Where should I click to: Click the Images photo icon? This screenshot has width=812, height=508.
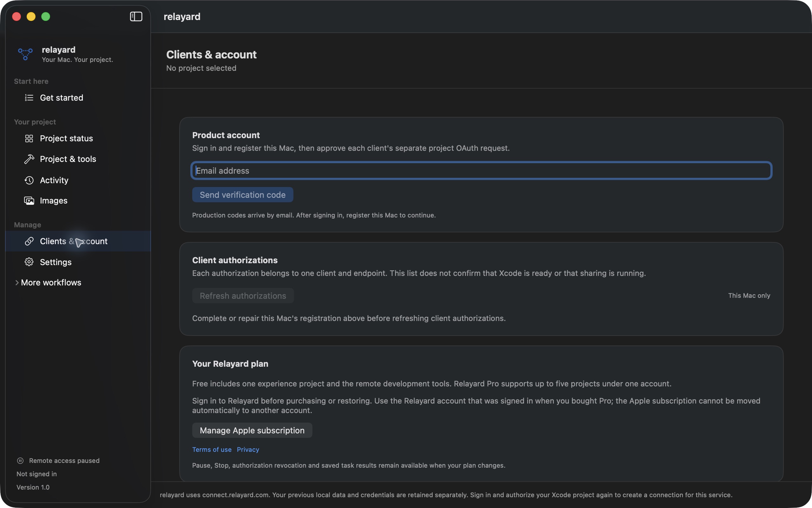(29, 201)
